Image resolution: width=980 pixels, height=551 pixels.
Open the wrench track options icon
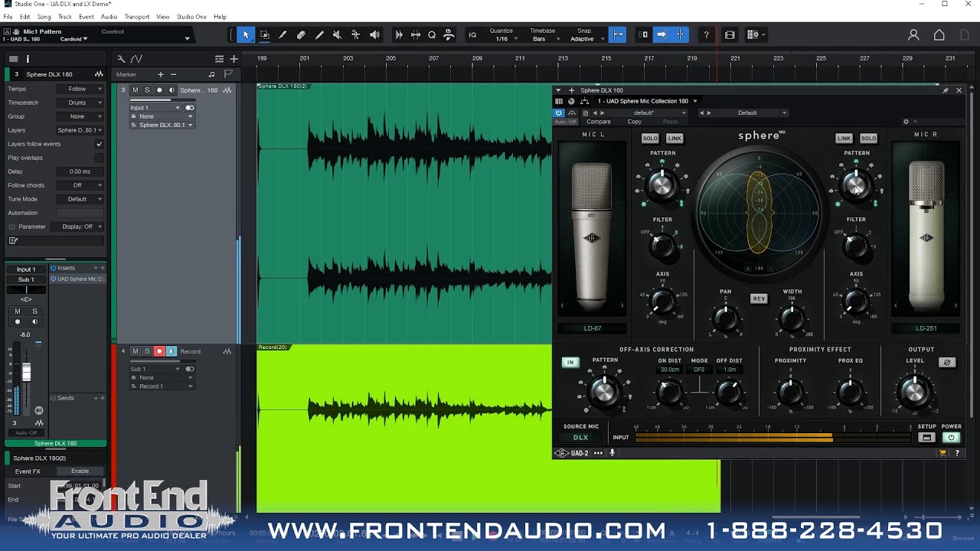(121, 59)
